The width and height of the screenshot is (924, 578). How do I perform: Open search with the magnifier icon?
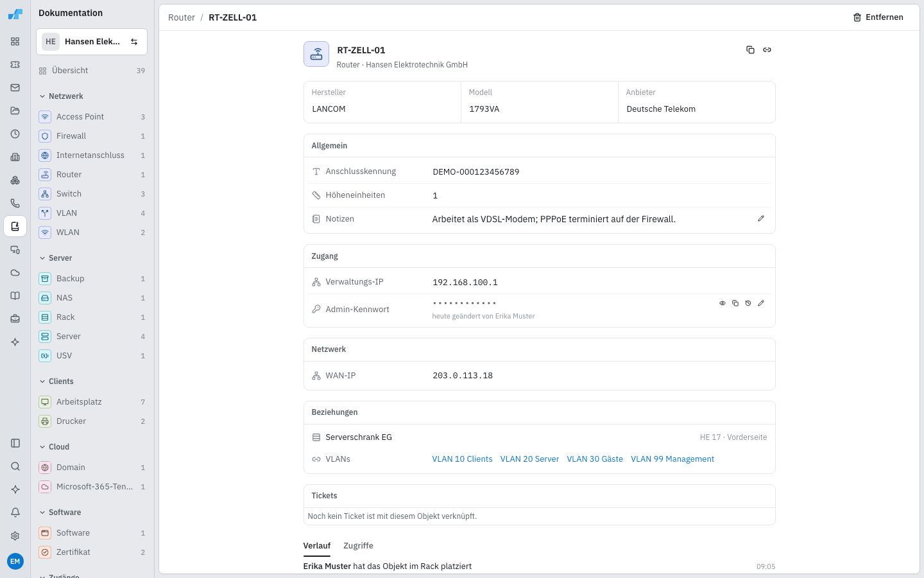(15, 466)
